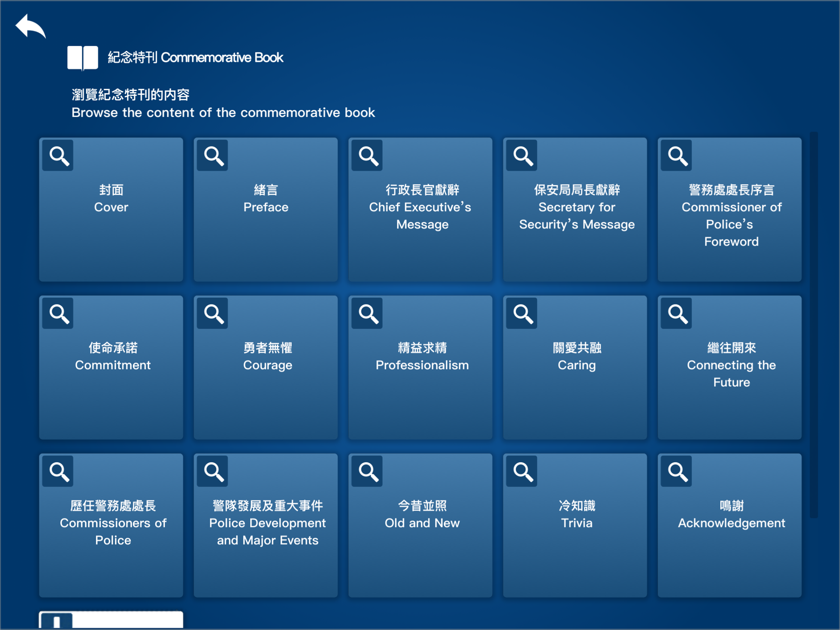Click 'Browse the content of the commemorative book'
840x630 pixels.
pos(223,113)
